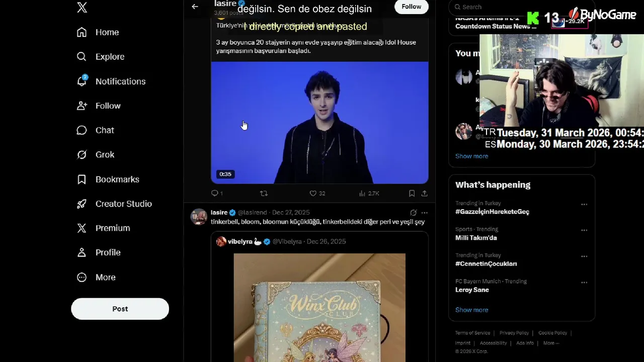The image size is (644, 362).
Task: Click the X logo icon
Action: tap(82, 7)
